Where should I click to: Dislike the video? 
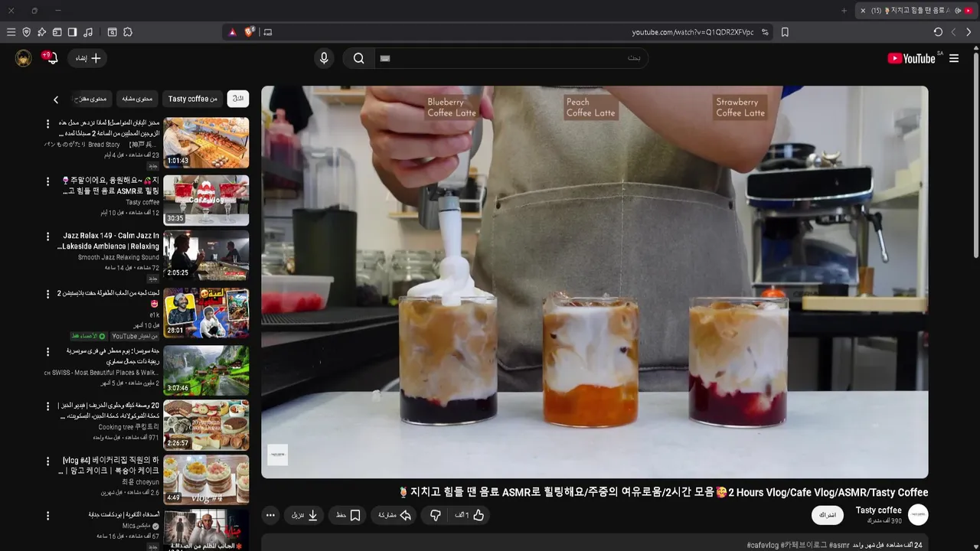pos(436,515)
